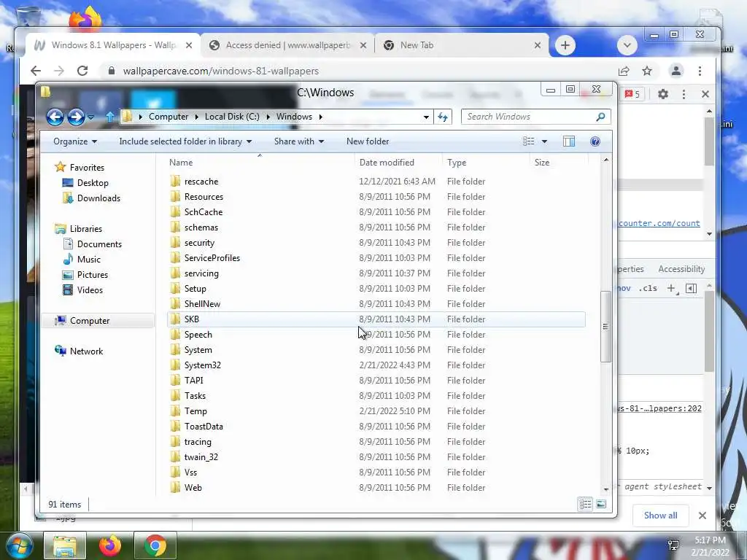This screenshot has width=747, height=560.
Task: Open DevTools Accessibility tab
Action: click(681, 269)
